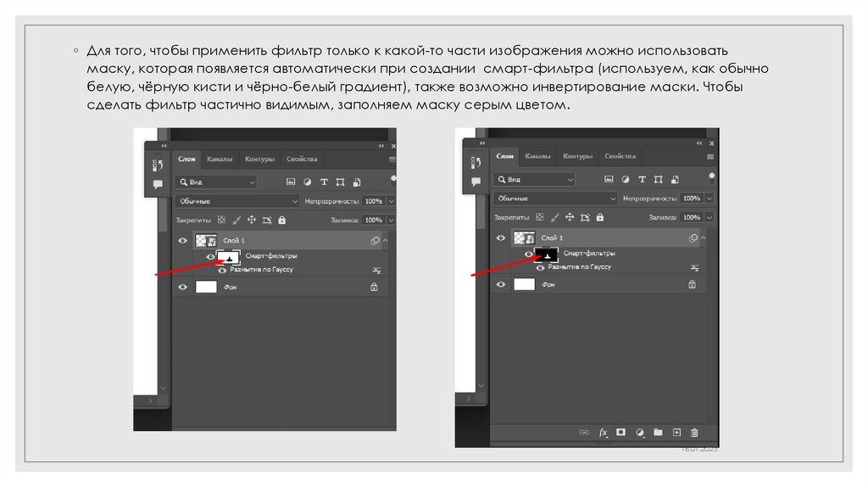Viewport: 868px width, 487px height.
Task: Open the fx layer style button
Action: 603,432
